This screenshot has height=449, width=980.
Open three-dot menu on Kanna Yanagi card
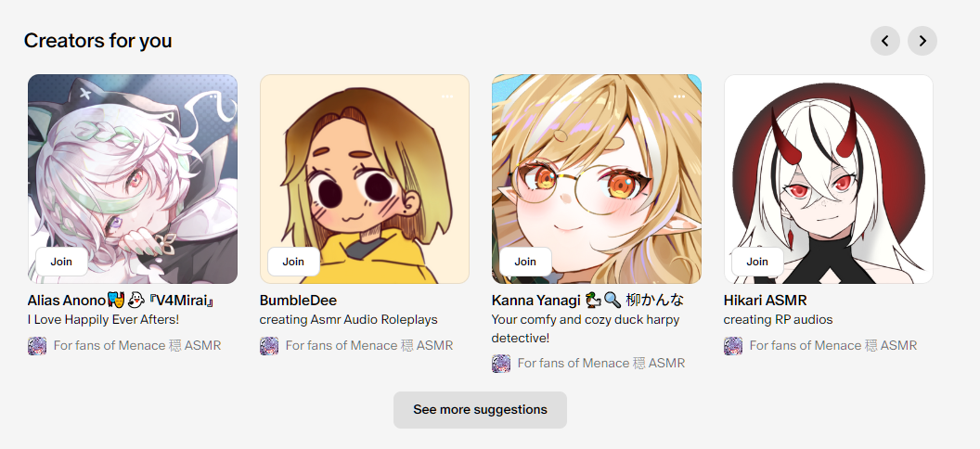click(678, 96)
